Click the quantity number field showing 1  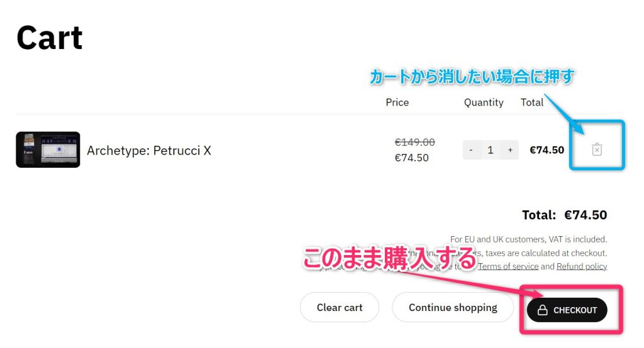click(x=491, y=150)
